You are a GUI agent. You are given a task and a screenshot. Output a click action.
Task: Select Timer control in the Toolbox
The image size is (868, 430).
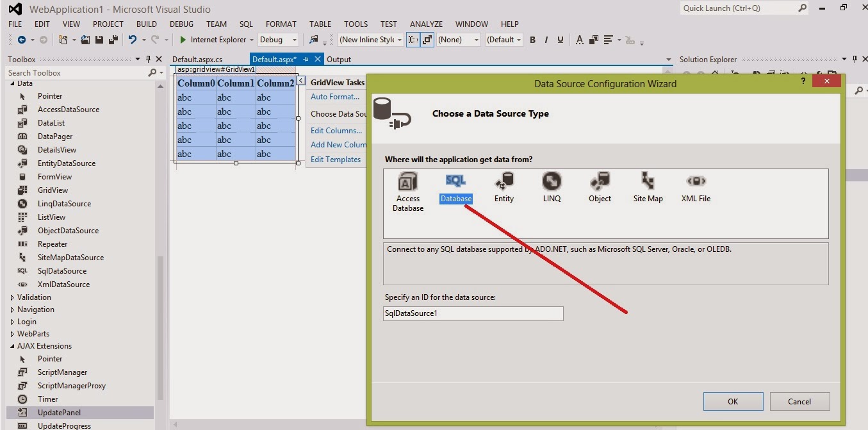coord(47,399)
